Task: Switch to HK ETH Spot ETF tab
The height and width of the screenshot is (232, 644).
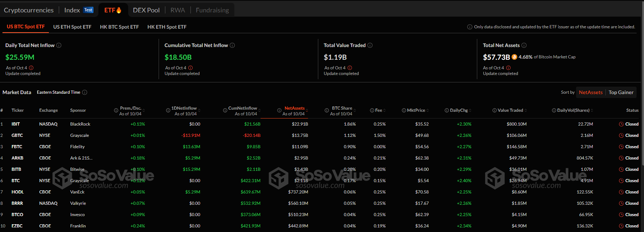Action: pyautogui.click(x=167, y=27)
